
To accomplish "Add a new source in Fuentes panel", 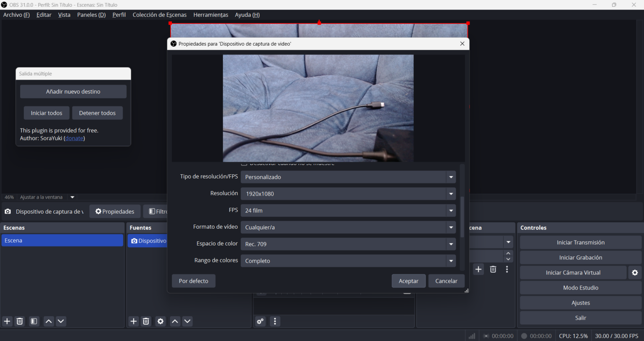I will [134, 321].
